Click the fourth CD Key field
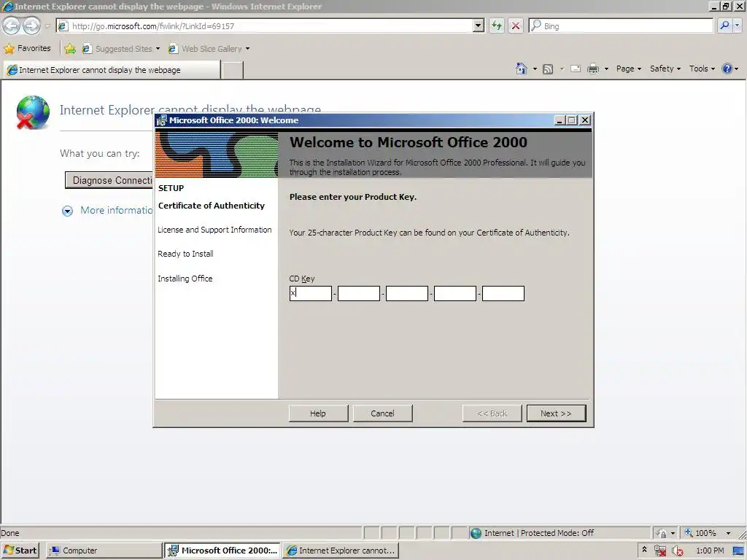Screen dimensions: 747x560 pos(455,293)
